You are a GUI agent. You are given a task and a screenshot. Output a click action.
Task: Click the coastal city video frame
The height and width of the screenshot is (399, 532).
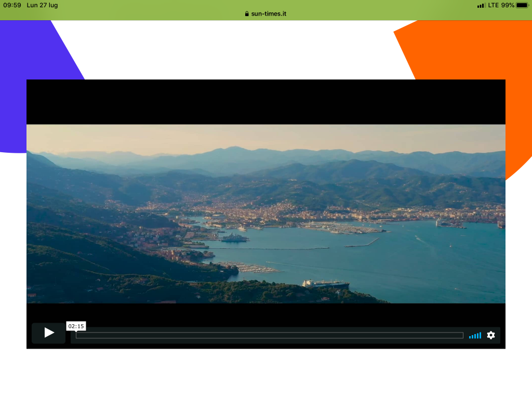[x=265, y=214]
